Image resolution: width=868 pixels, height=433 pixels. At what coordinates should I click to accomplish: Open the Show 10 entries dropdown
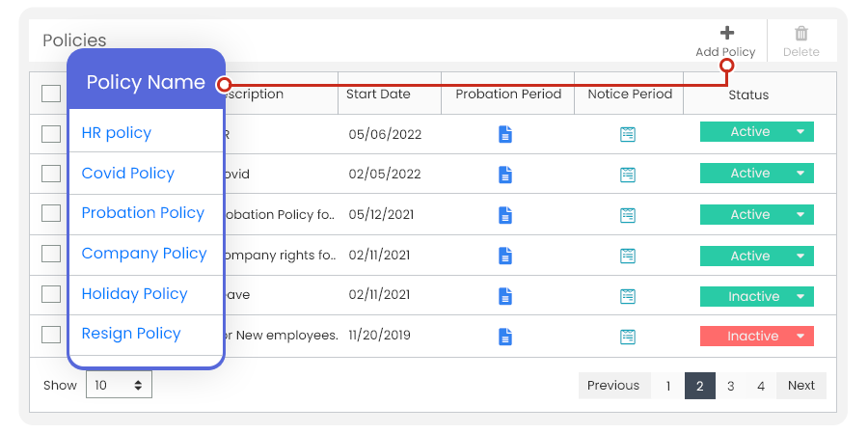click(119, 385)
